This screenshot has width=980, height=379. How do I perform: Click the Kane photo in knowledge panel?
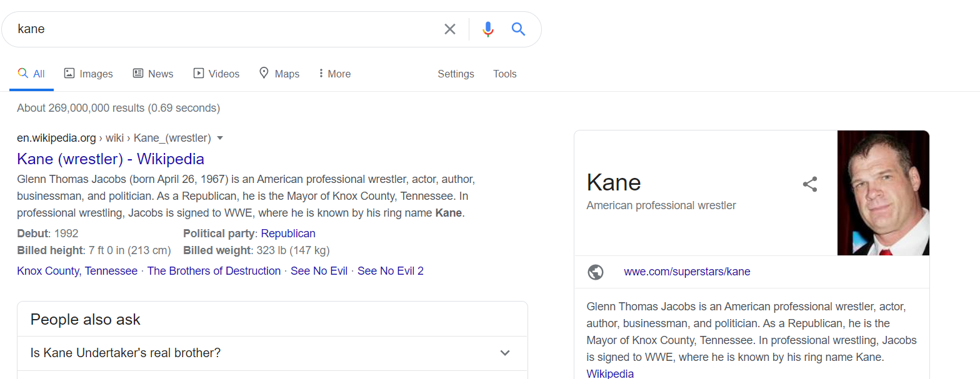[x=883, y=193]
